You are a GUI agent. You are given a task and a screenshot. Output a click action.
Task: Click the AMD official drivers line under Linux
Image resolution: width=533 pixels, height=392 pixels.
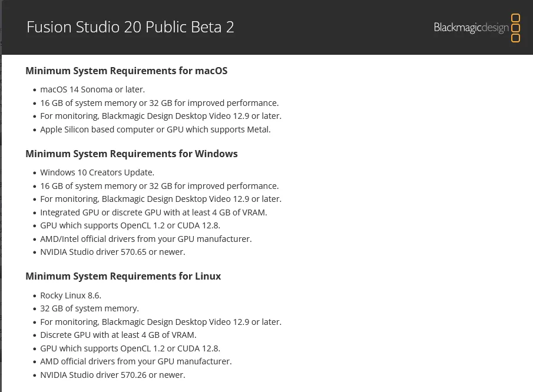coord(136,361)
